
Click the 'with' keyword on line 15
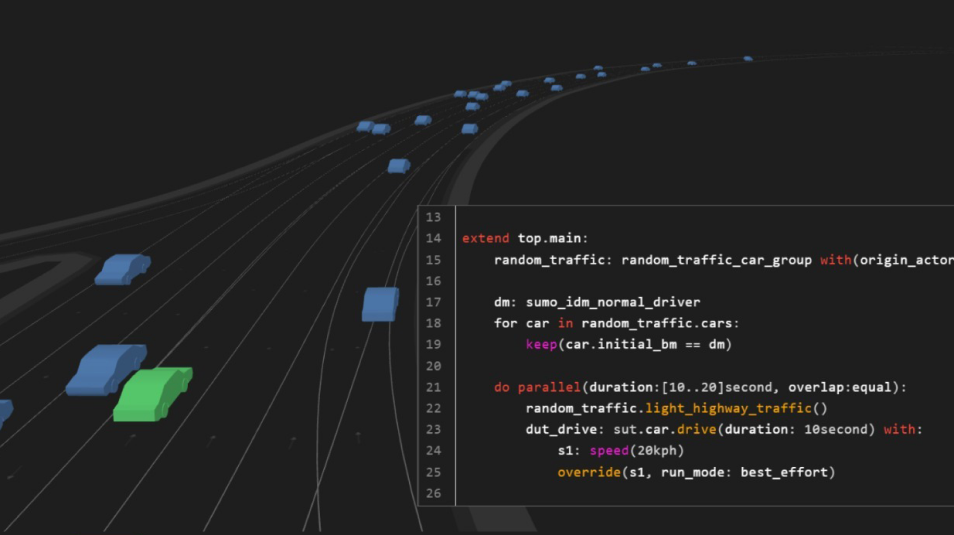tap(835, 260)
